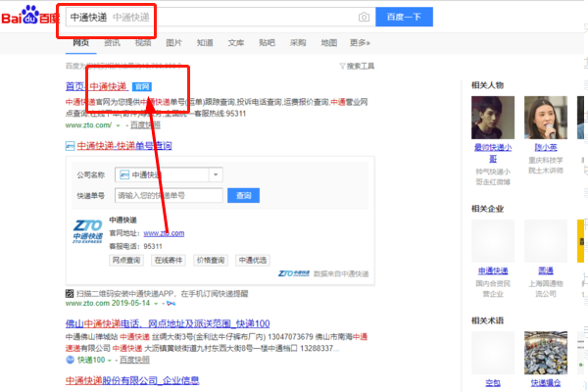The image size is (588, 392).
Task: Switch to the 资讯 tab
Action: coord(112,43)
